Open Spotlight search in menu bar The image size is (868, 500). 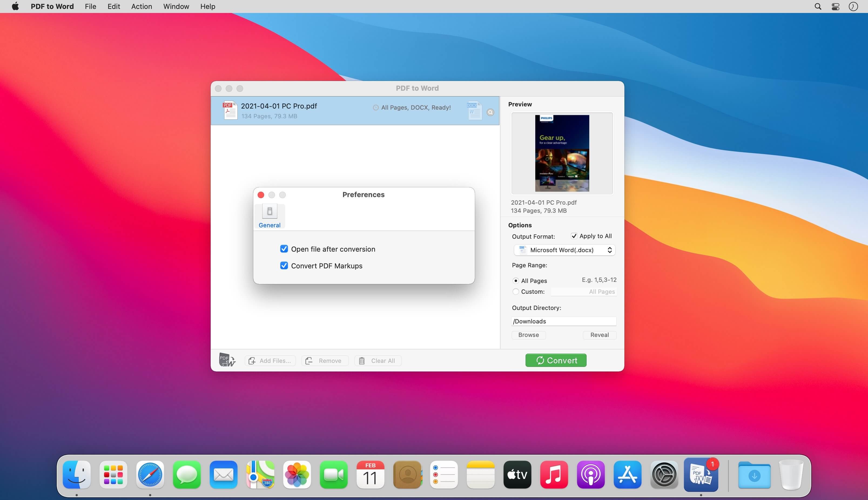(818, 6)
